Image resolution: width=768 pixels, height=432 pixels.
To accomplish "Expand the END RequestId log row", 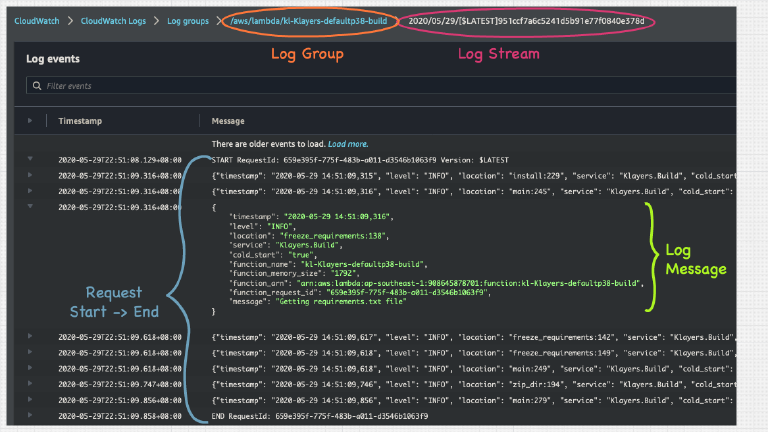I will [x=30, y=414].
